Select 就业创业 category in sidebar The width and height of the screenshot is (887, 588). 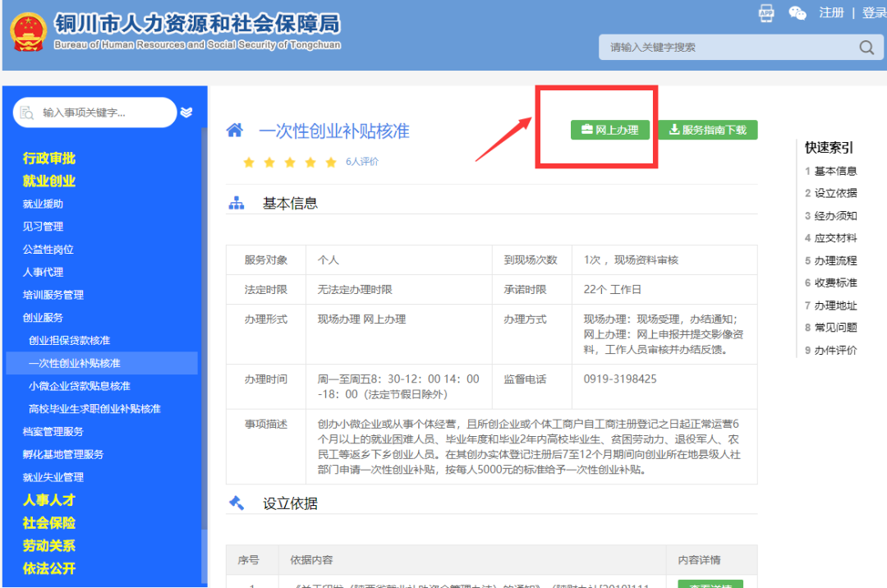[49, 181]
